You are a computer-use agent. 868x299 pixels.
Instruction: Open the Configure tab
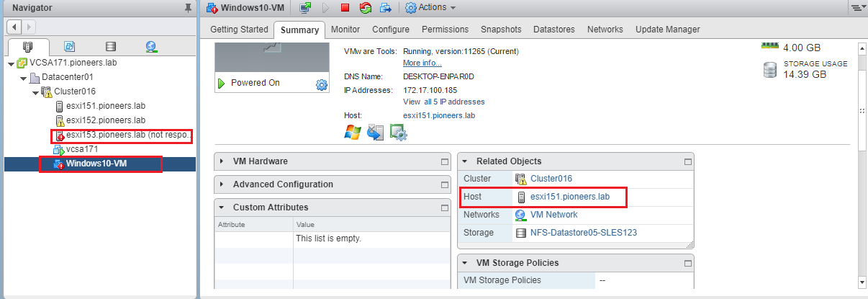tap(391, 30)
